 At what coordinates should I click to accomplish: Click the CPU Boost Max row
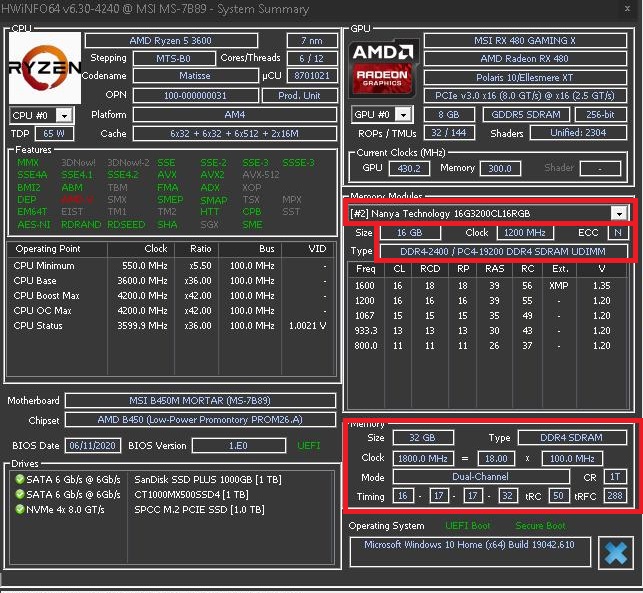click(x=171, y=296)
